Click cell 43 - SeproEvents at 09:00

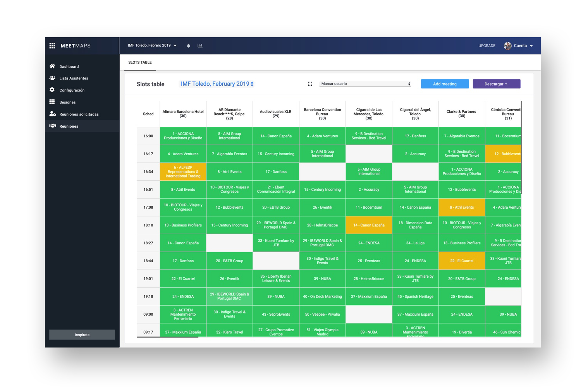pyautogui.click(x=276, y=315)
